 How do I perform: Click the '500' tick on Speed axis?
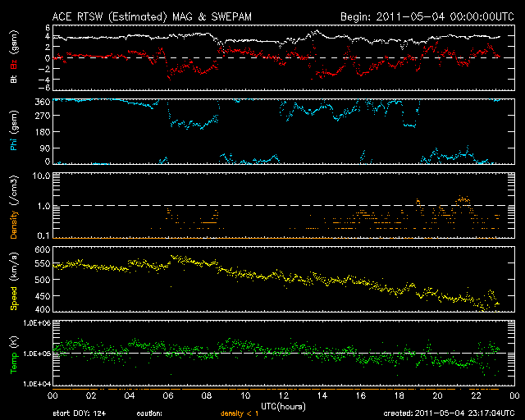click(x=43, y=280)
